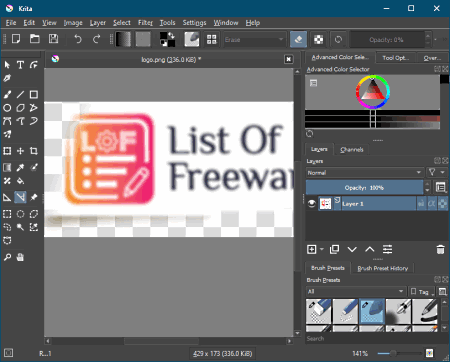Toggle the eraser mode button
The width and height of the screenshot is (450, 362).
[x=298, y=40]
